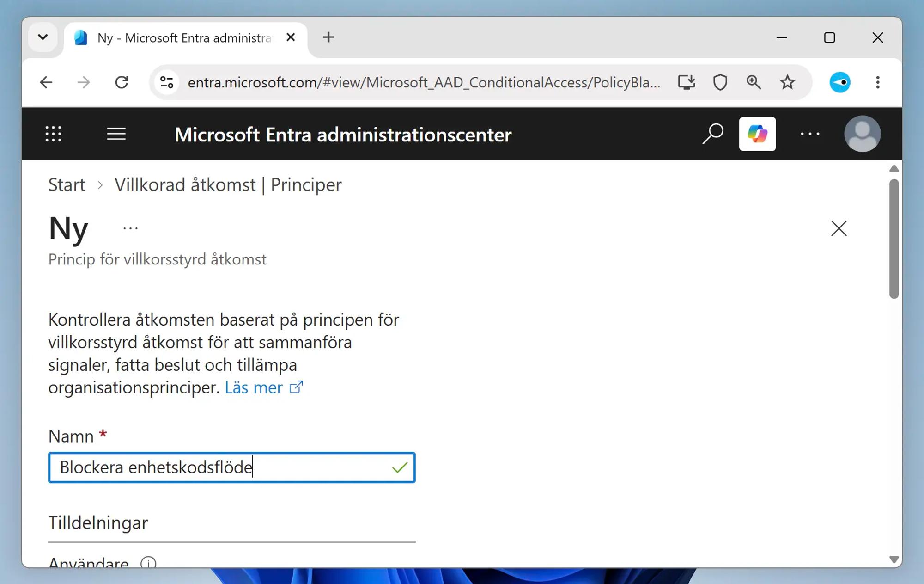
Task: Click the browser forward arrow
Action: [84, 83]
